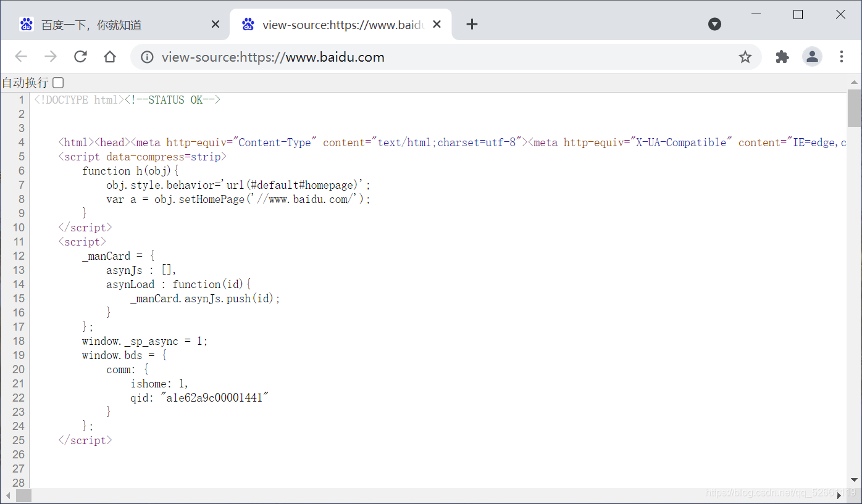862x504 pixels.
Task: Click 'asynJs : [],' code line
Action: pyautogui.click(x=142, y=270)
